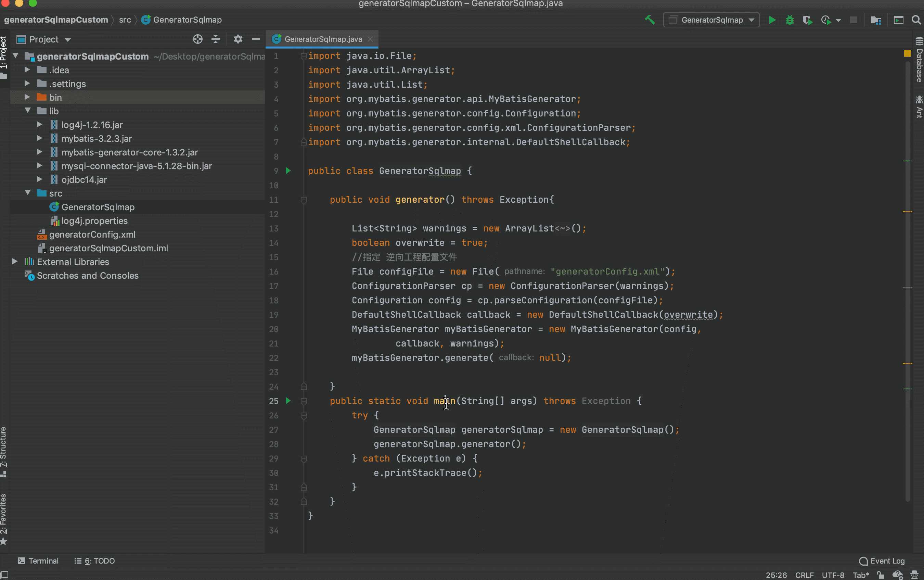Open the profiler options dropdown arrow
Screen dimensions: 924x580
[x=838, y=20]
